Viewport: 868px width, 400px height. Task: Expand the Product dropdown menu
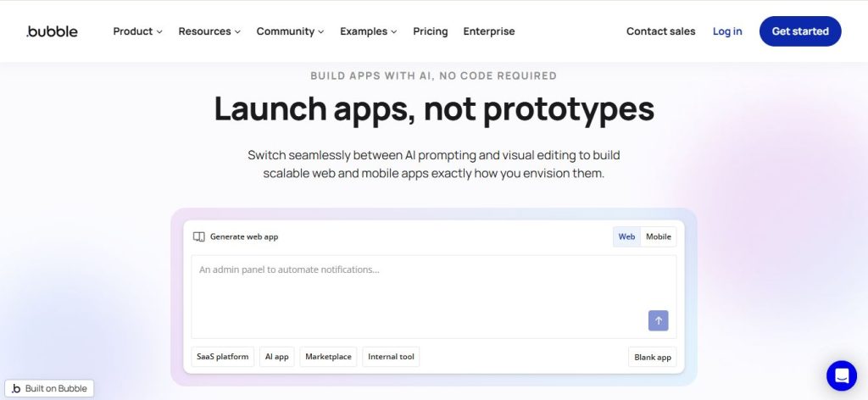click(x=137, y=31)
